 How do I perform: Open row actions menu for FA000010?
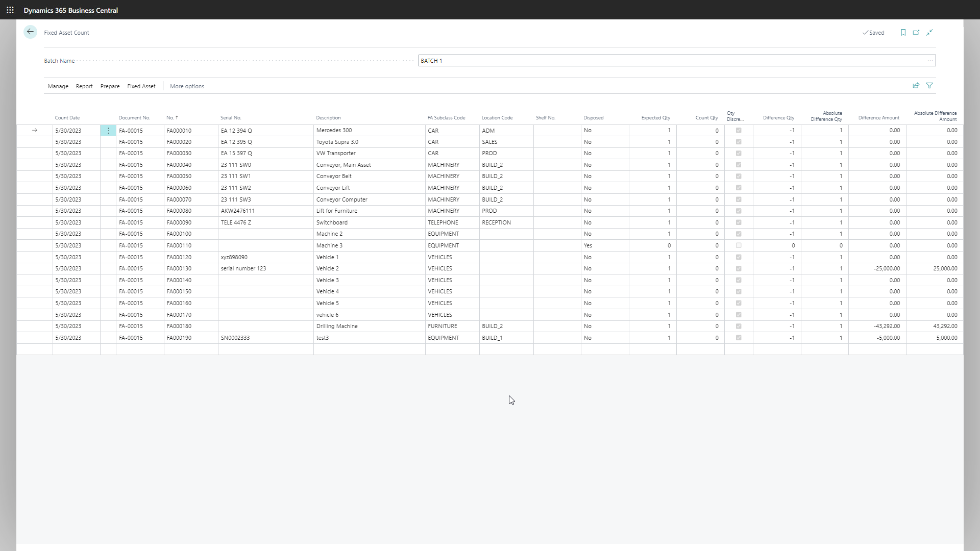[108, 131]
